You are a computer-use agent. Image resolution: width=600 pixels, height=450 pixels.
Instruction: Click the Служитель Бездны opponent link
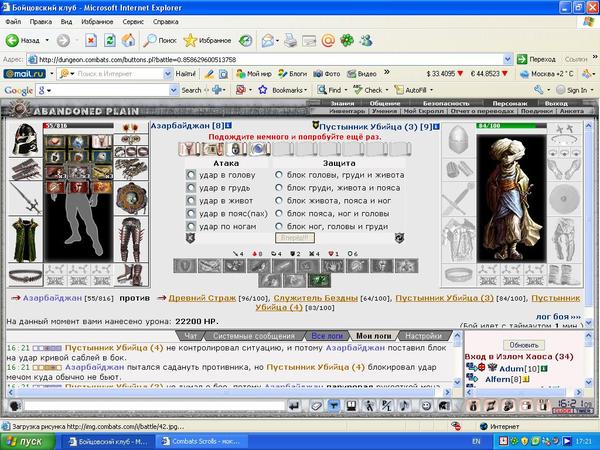(x=316, y=298)
